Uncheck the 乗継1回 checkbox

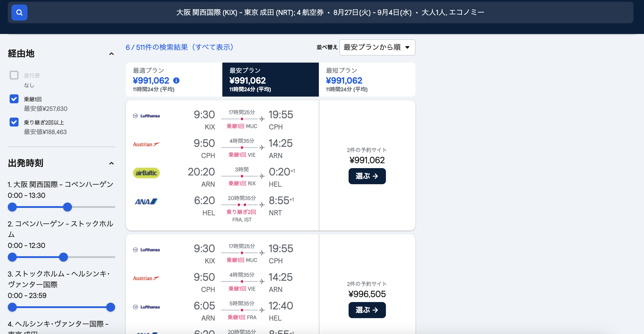pyautogui.click(x=14, y=99)
